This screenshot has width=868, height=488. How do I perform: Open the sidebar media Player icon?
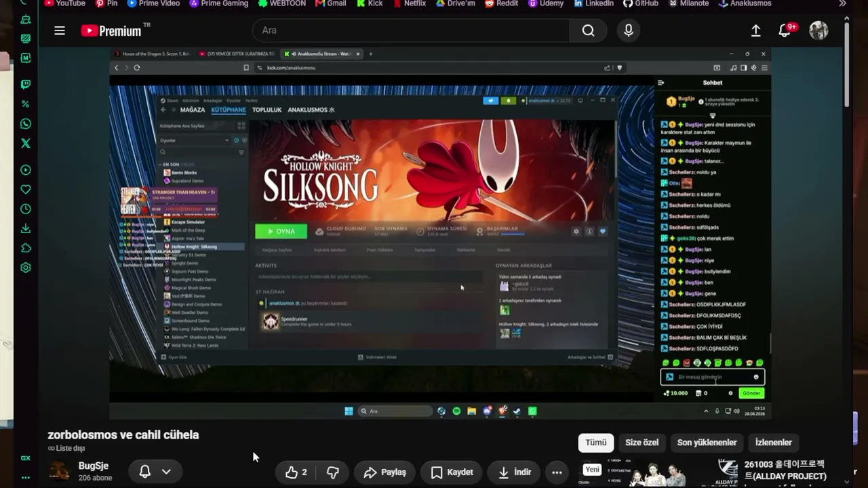(26, 170)
